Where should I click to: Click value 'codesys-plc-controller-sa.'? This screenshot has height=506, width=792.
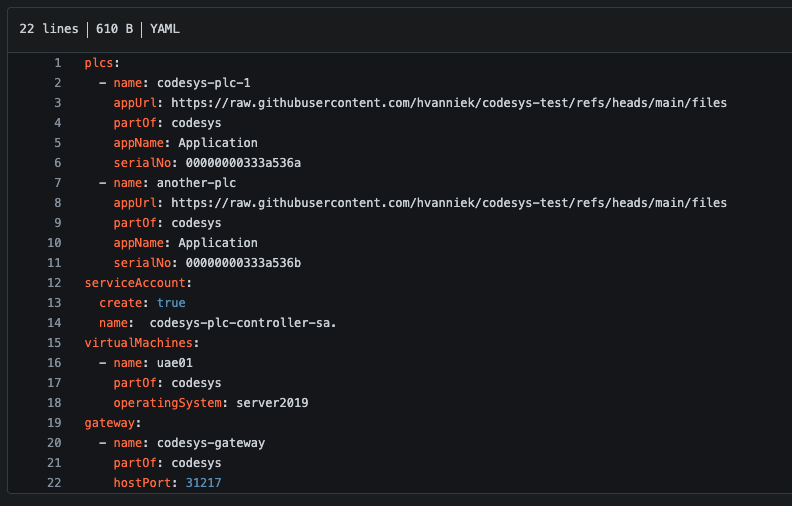[243, 323]
